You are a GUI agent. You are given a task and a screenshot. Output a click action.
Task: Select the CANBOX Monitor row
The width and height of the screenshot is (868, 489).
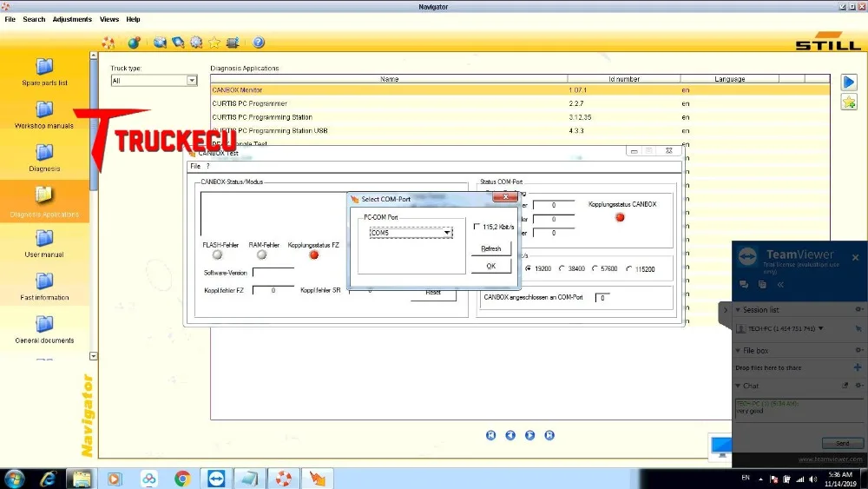(x=520, y=89)
